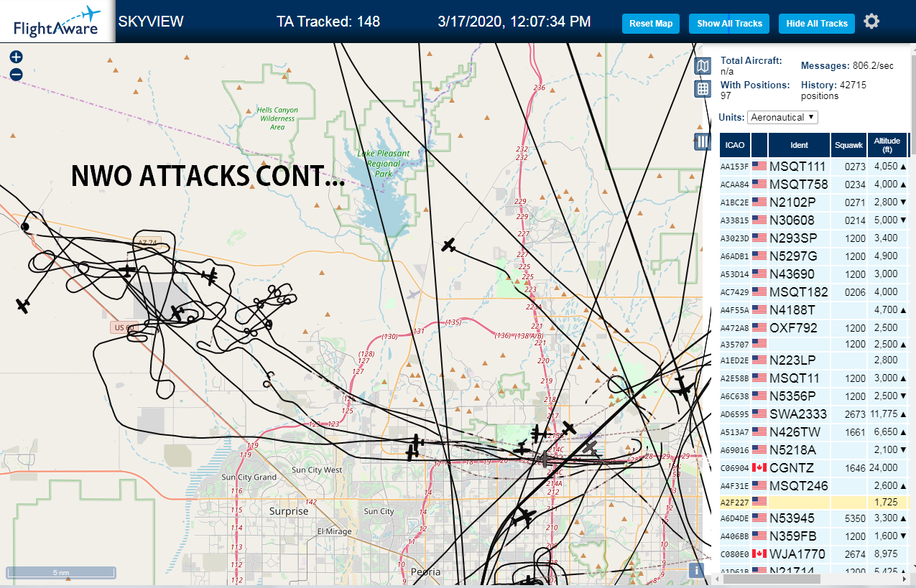Select the MSQT182 aircraft ident
The image size is (916, 588).
point(798,292)
